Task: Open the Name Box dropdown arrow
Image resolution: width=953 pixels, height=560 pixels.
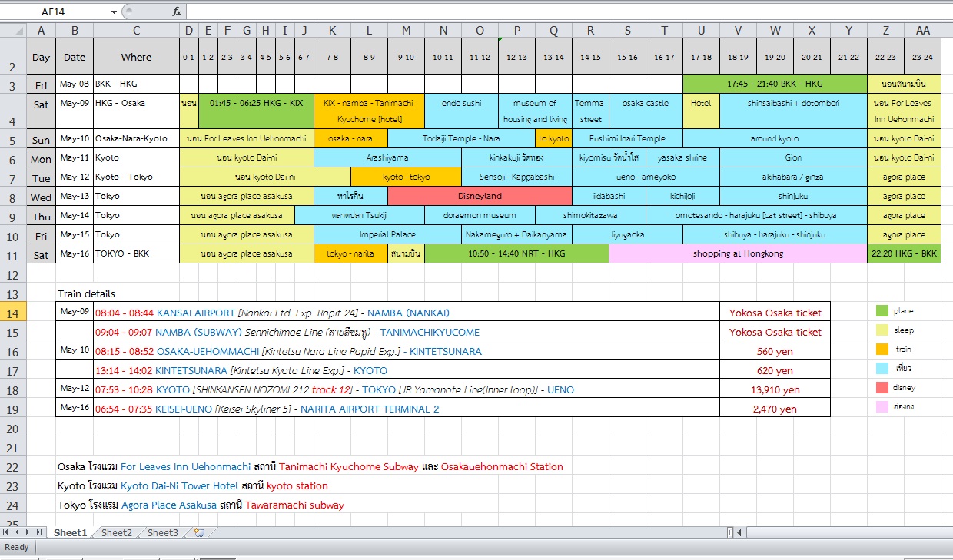Action: tap(114, 12)
